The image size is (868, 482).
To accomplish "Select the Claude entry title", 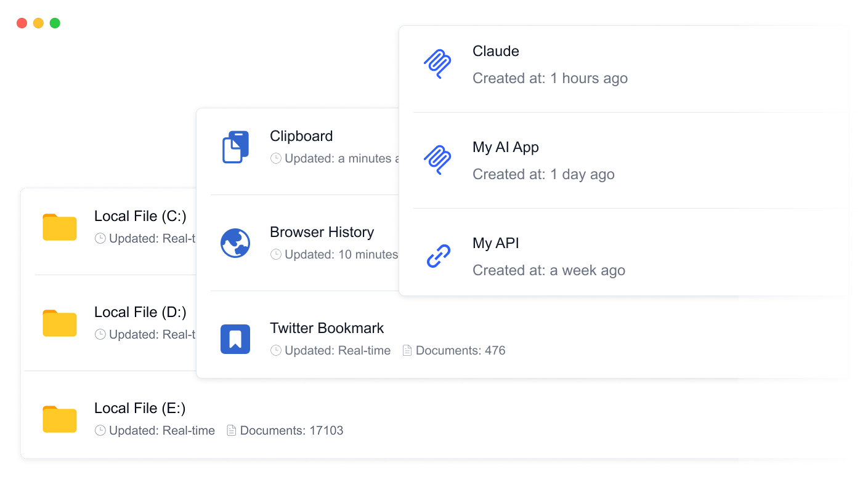I will pos(495,51).
